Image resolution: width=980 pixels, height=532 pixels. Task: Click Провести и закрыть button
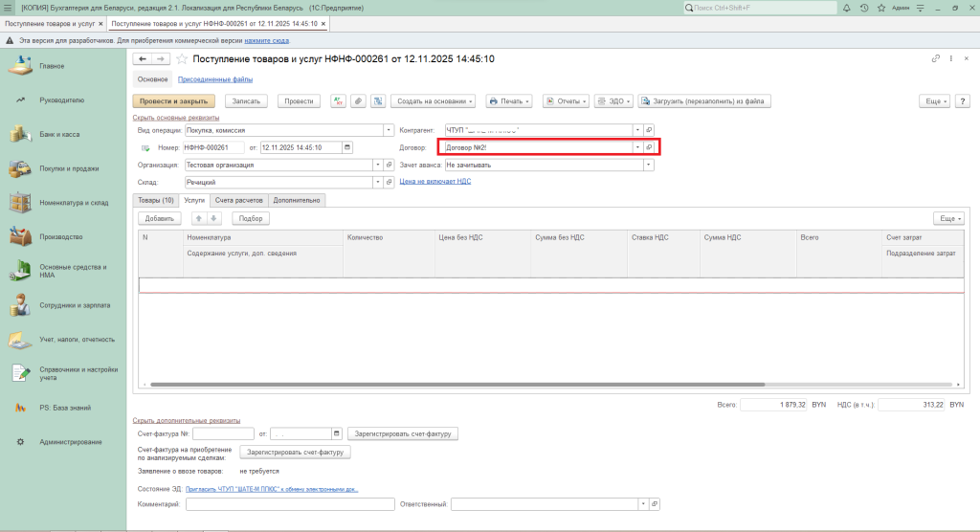(173, 100)
